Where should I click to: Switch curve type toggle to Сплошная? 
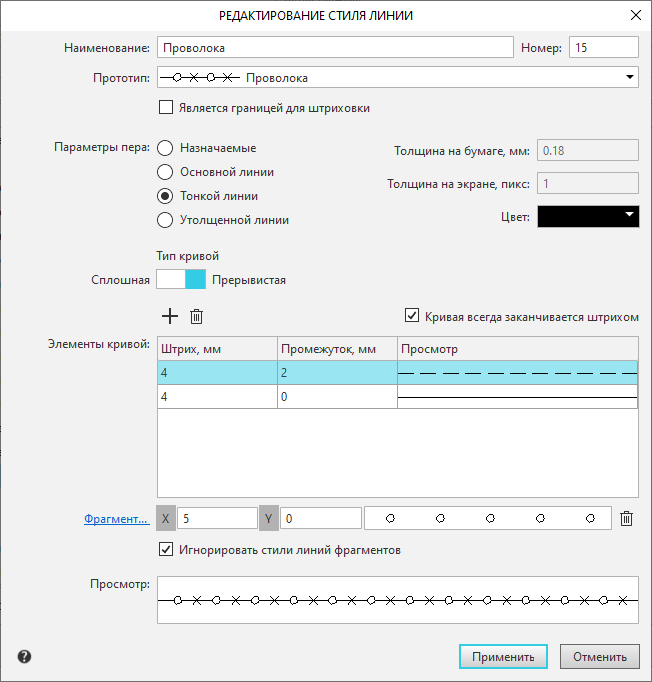(170, 280)
